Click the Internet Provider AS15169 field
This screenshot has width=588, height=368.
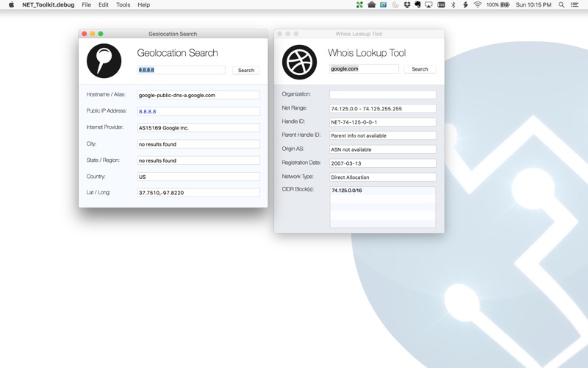point(198,127)
